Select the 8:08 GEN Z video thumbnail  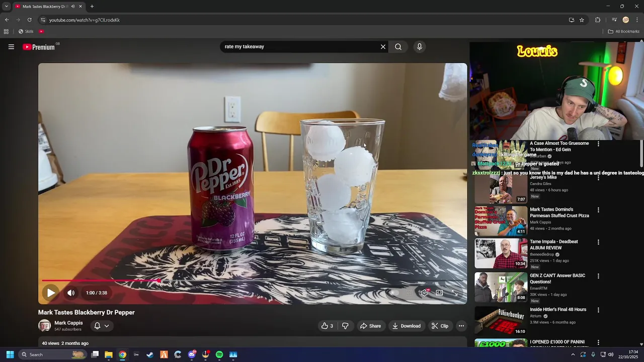[x=501, y=287]
